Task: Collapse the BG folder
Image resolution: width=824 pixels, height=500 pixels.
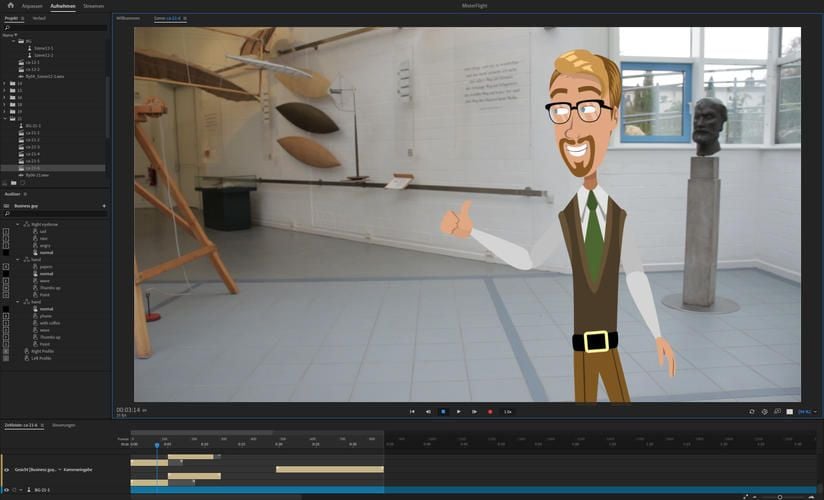Action: click(14, 41)
